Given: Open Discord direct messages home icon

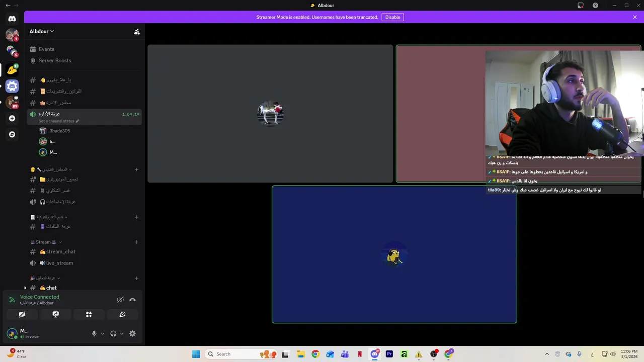Looking at the screenshot, I should coord(12,19).
